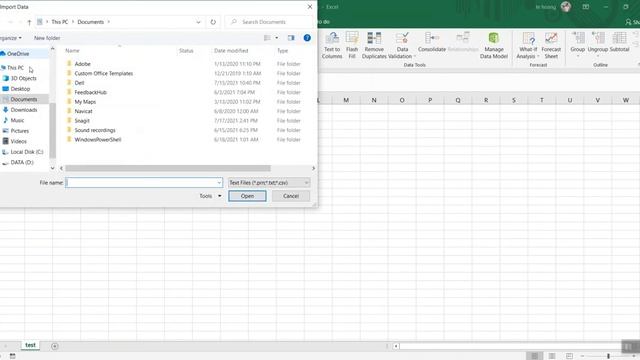
Task: Open the Tools dropdown menu
Action: [210, 196]
